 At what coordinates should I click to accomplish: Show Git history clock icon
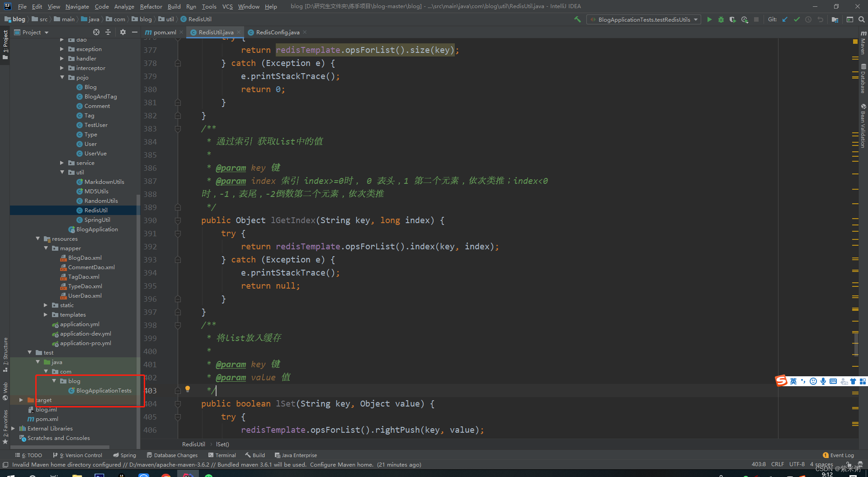(x=808, y=19)
